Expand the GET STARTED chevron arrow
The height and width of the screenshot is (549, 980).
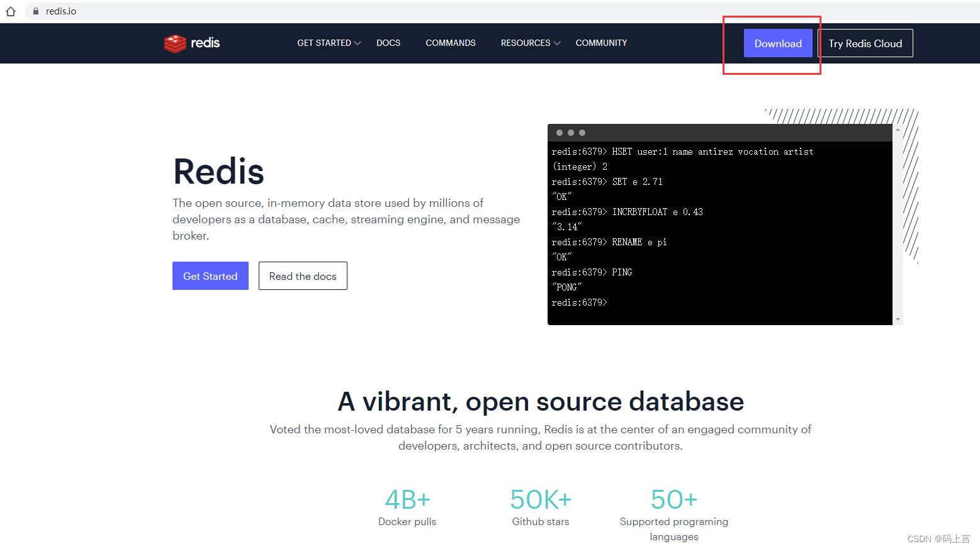coord(358,43)
